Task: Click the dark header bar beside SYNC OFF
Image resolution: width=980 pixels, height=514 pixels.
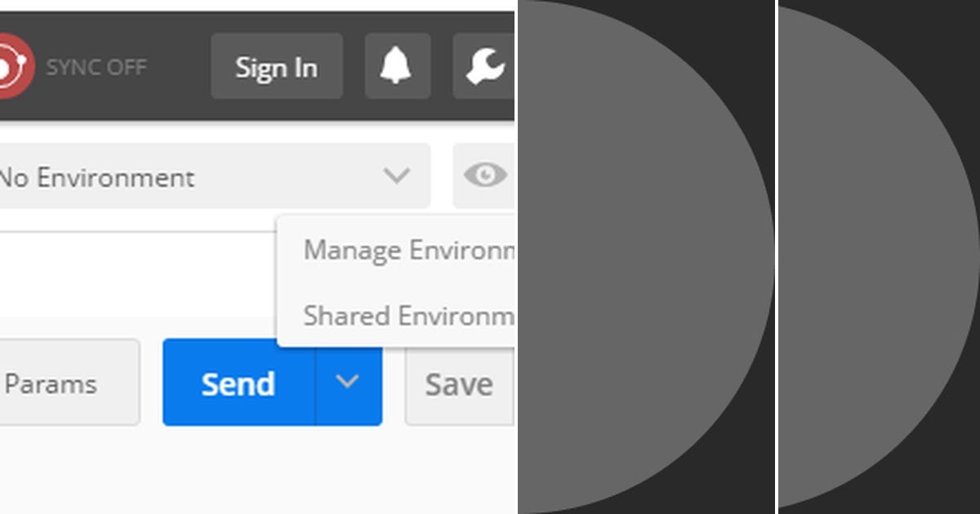Action: [178, 66]
